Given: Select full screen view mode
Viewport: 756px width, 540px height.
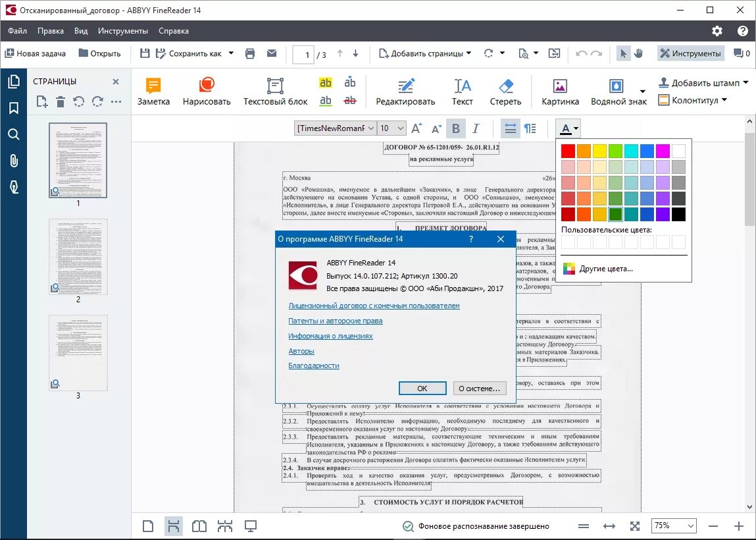Looking at the screenshot, I should click(x=250, y=526).
